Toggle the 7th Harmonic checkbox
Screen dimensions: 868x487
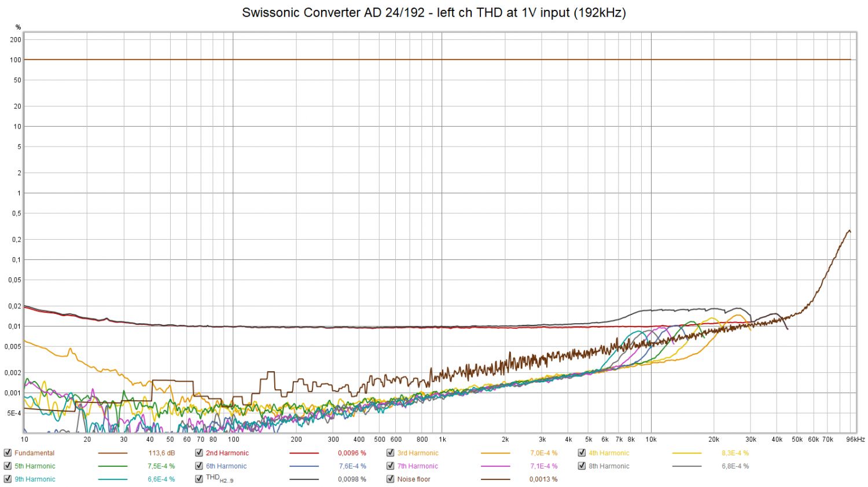(391, 466)
